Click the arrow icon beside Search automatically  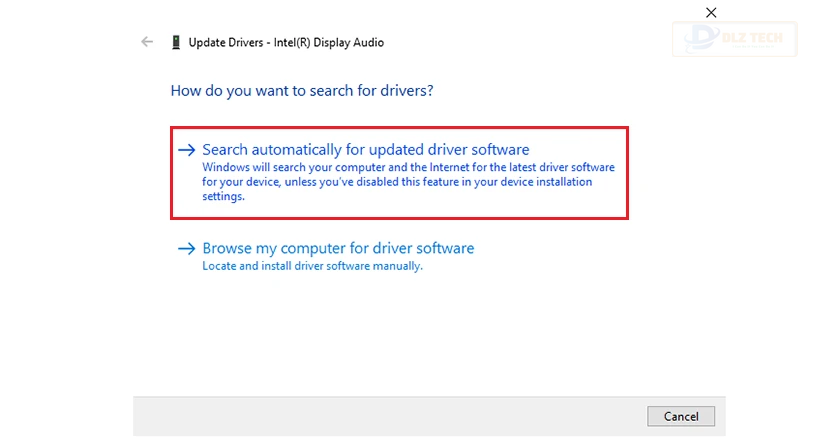[x=186, y=150]
